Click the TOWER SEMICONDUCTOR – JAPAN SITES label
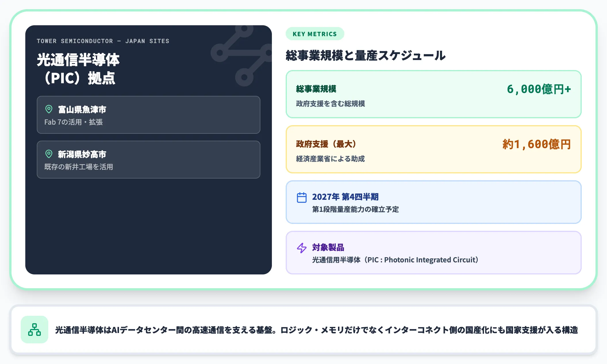Screen dimensions: 607x364 (x=103, y=41)
